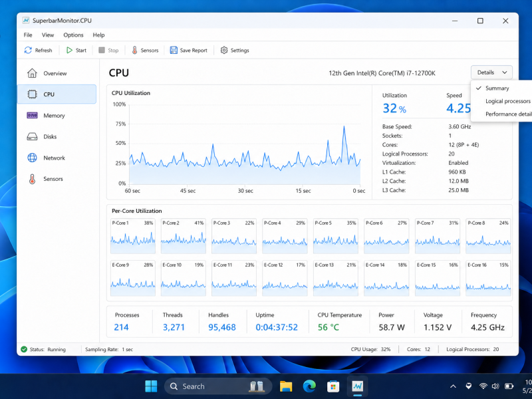This screenshot has height=399, width=532.
Task: Click the 32% Utilization value
Action: point(394,108)
